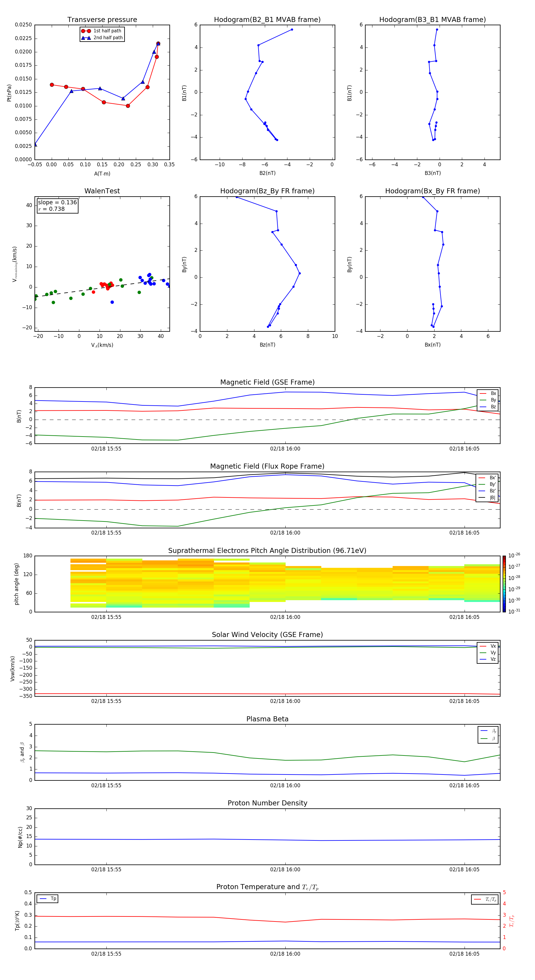This screenshot has height=980, width=535.
Task: Click the Suprathermal Electrons Pitch Angle Distribution title
Action: [267, 551]
